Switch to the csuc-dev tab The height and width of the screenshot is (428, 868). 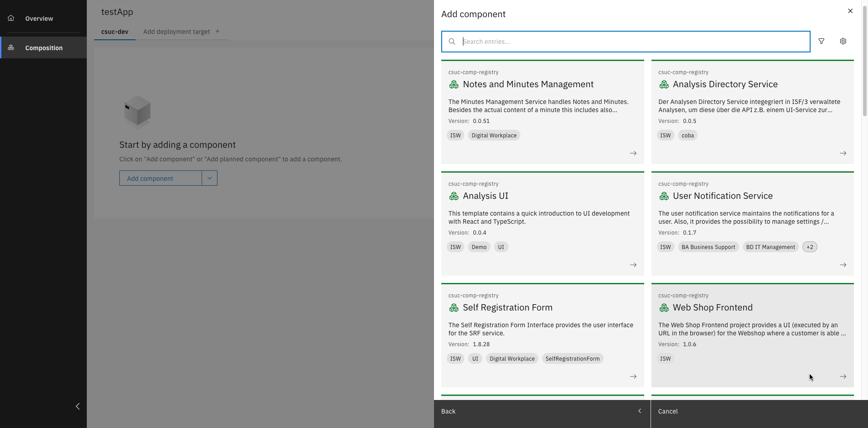click(114, 32)
